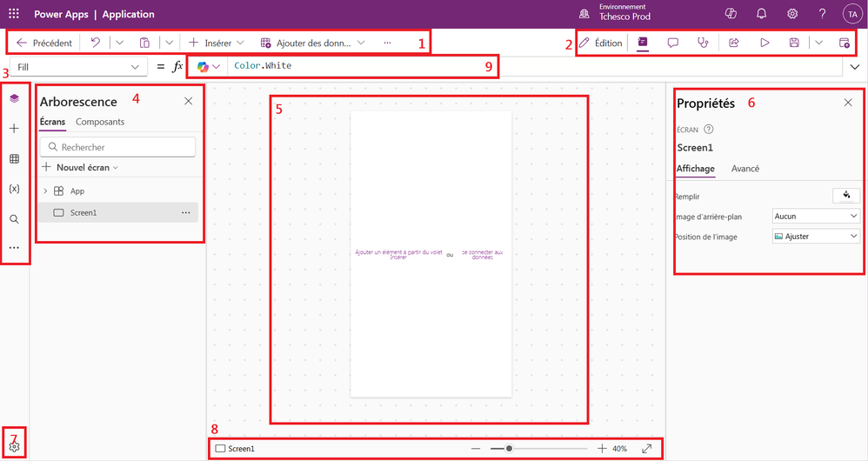Open the Variables {x} icon
Screen dimensions: 868x461
15,189
